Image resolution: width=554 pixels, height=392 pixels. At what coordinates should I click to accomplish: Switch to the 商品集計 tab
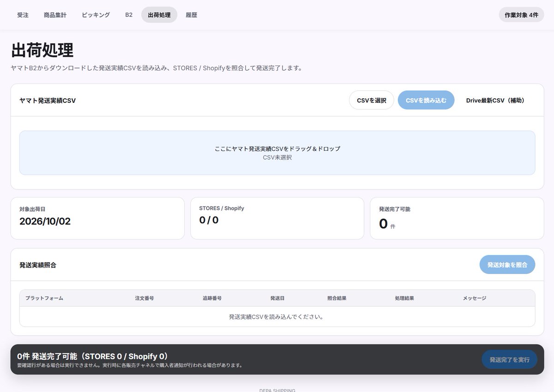click(55, 15)
